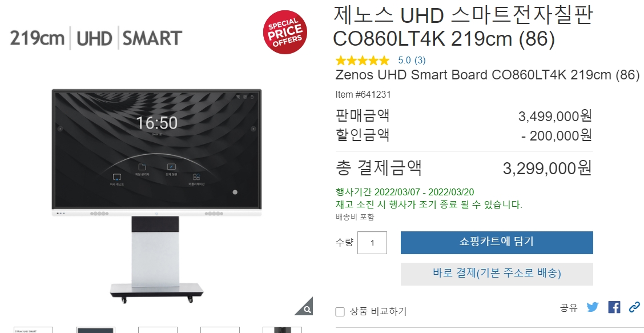Select the second product thumbnail

point(95,330)
